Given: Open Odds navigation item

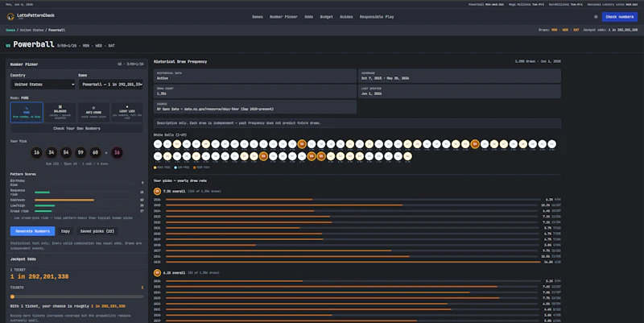Looking at the screenshot, I should tap(309, 17).
